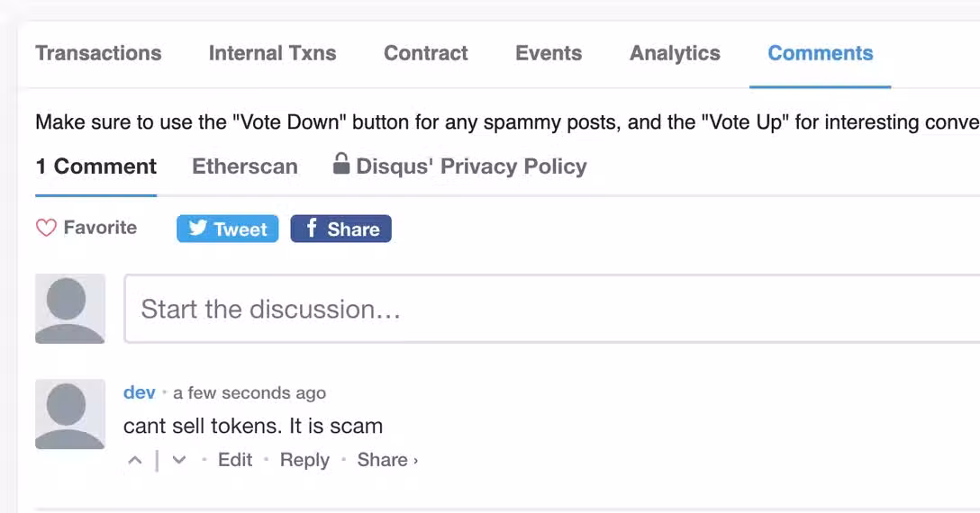Click dev's comment avatar image
980x513 pixels.
click(x=70, y=414)
